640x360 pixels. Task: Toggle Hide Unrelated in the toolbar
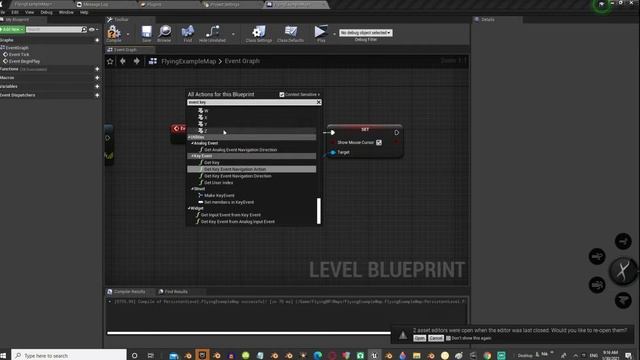pyautogui.click(x=212, y=33)
